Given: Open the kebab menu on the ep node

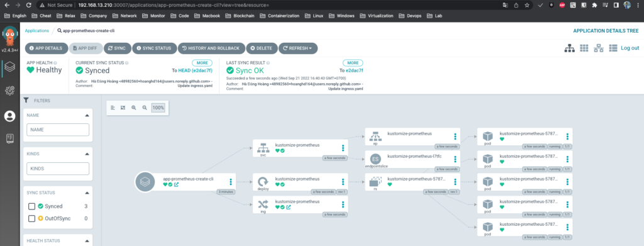Looking at the screenshot, I should point(455,137).
